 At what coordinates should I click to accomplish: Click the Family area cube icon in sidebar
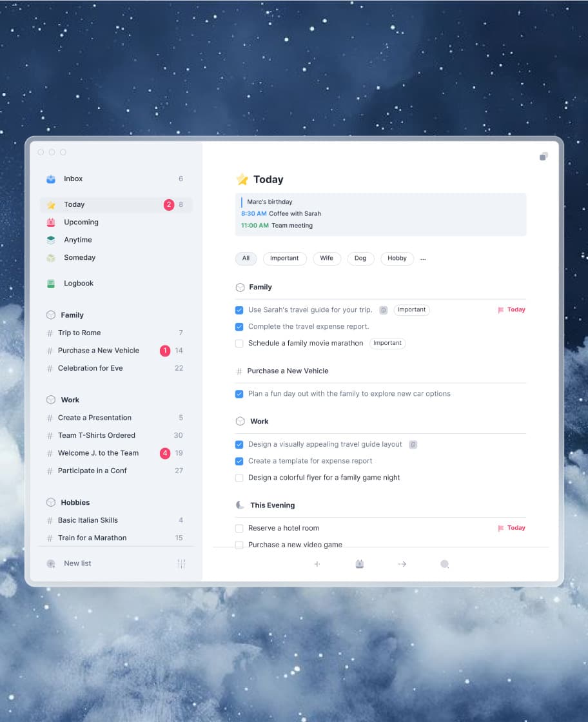point(51,315)
